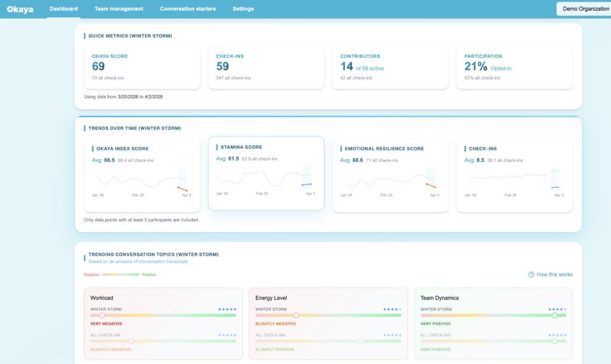Viewport: 611px width, 364px height.
Task: Select the Participation metric card
Action: tap(514, 67)
